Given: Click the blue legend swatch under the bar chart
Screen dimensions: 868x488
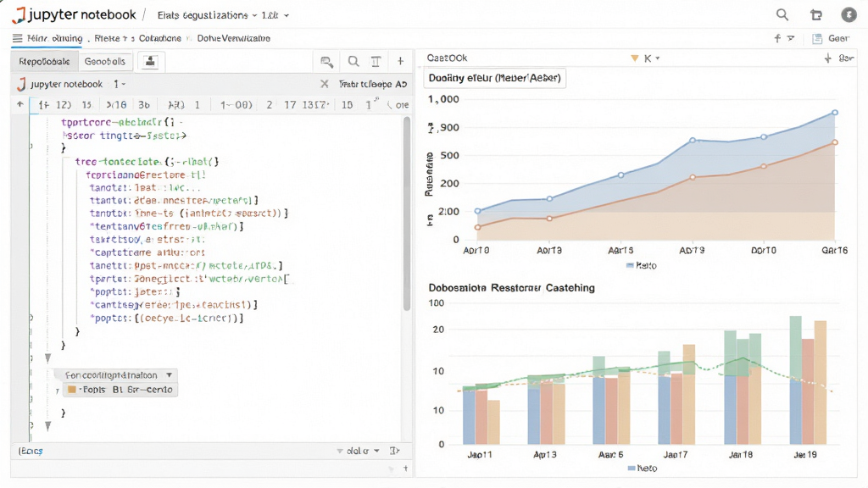Looking at the screenshot, I should (632, 468).
